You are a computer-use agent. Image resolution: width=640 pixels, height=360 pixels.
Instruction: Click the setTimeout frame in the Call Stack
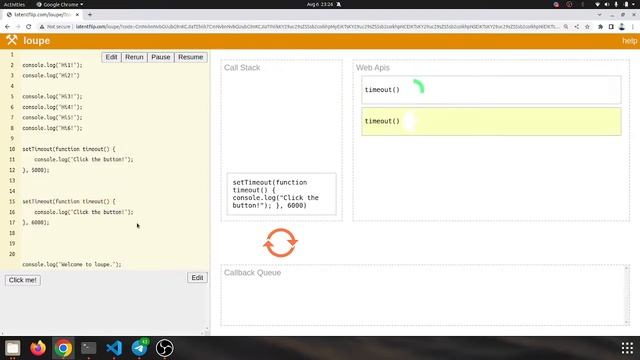tap(282, 194)
